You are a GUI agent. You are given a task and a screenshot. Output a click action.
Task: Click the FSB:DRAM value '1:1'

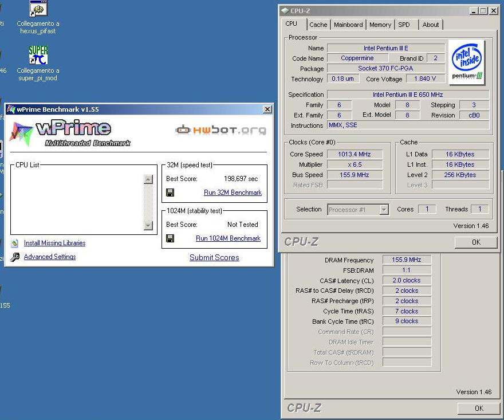[407, 270]
